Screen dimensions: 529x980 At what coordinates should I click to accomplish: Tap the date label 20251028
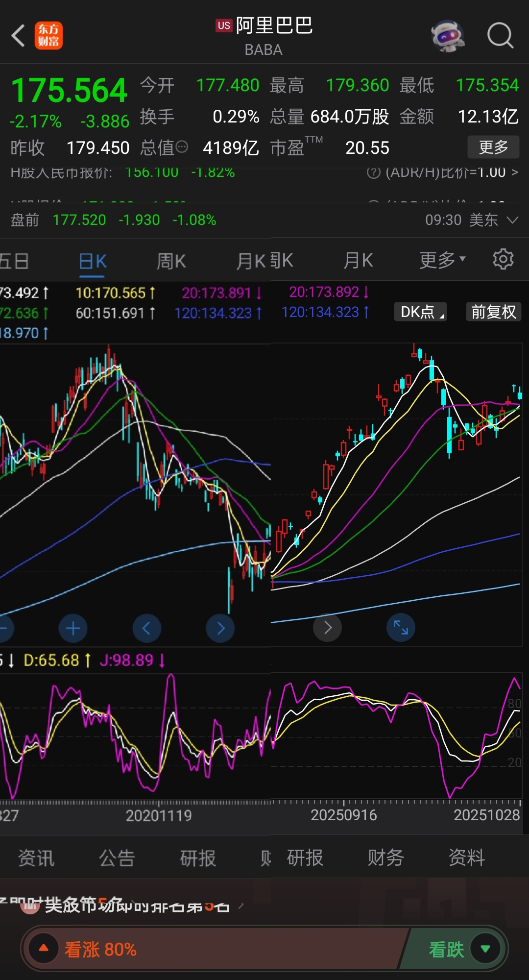(x=486, y=815)
